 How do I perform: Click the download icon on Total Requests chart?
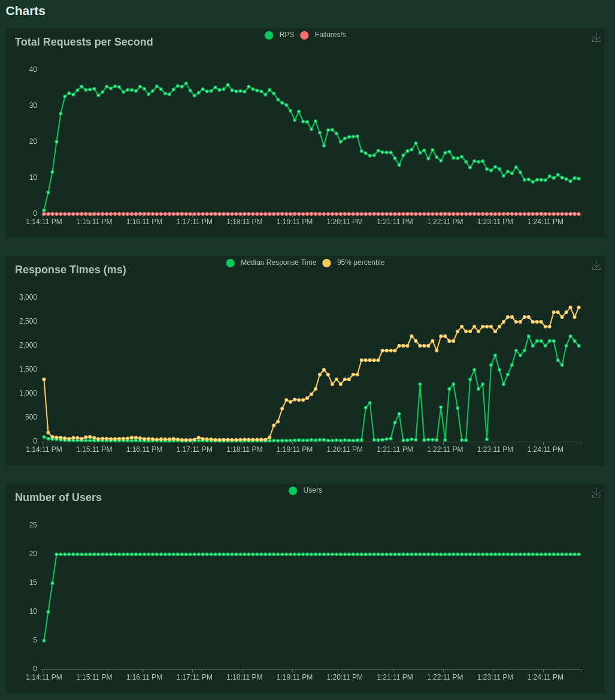coord(596,37)
